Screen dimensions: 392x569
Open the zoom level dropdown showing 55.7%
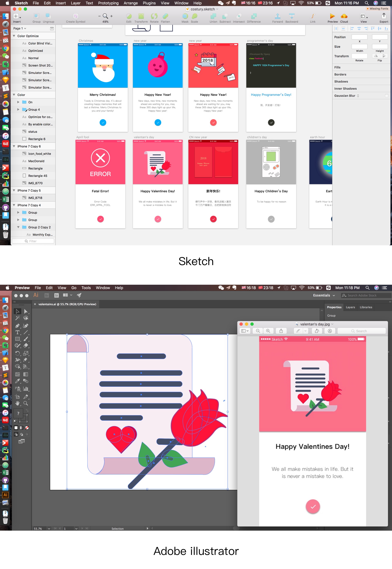pyautogui.click(x=49, y=529)
